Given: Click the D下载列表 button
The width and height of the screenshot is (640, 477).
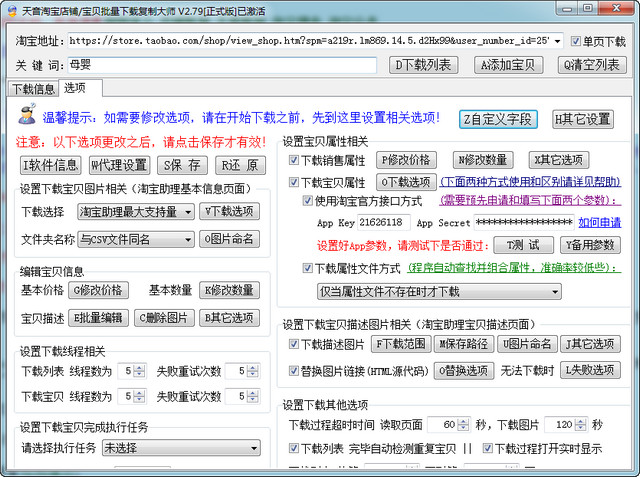Looking at the screenshot, I should click(424, 65).
